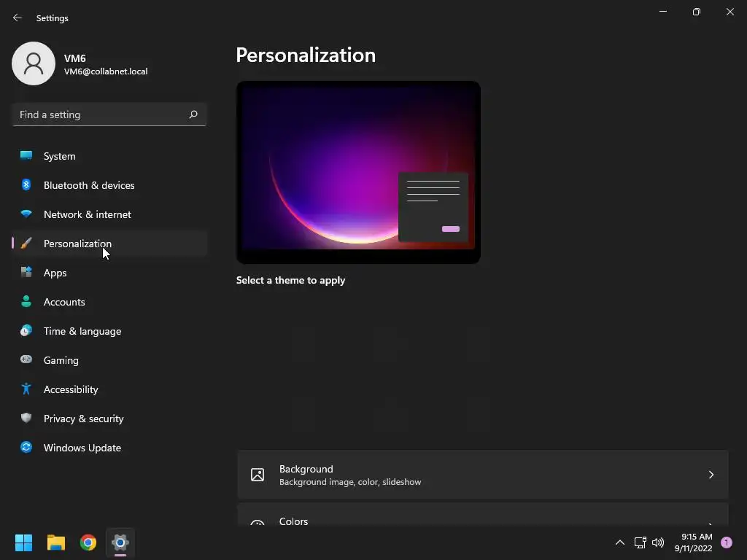Launch Google Chrome from taskbar
747x560 pixels.
[x=88, y=542]
